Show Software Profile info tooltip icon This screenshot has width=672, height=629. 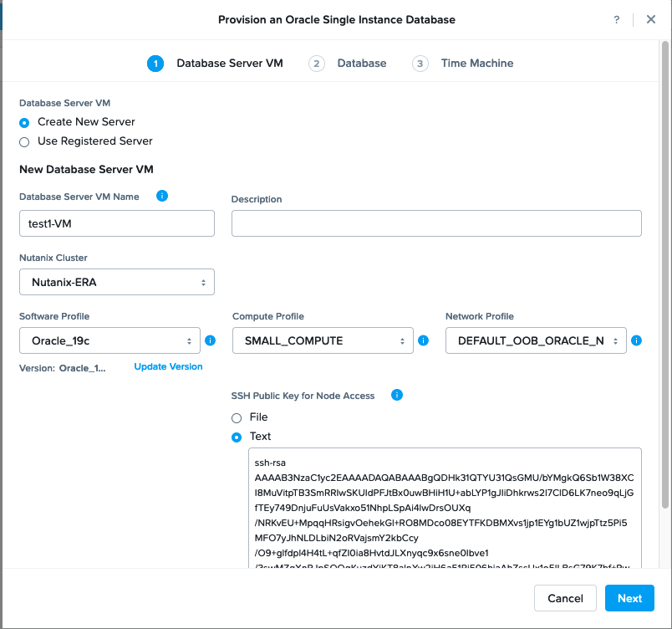[210, 340]
